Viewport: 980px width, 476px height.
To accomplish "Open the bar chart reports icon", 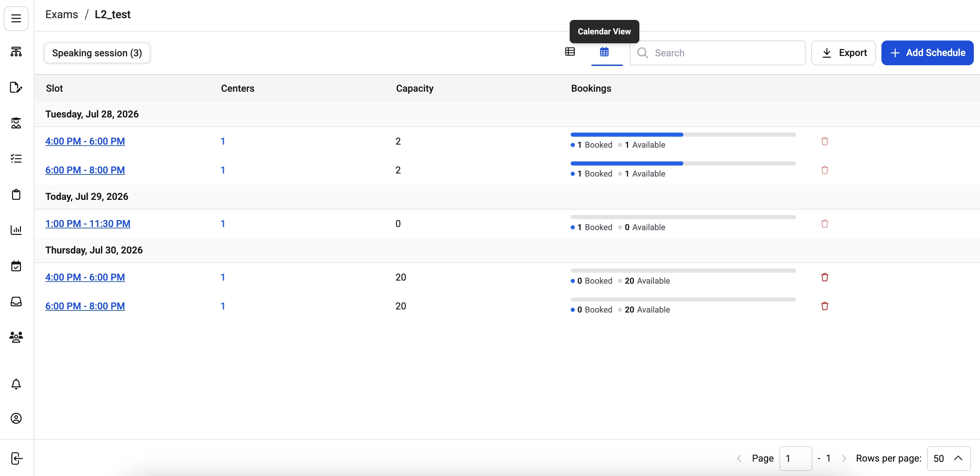I will (x=16, y=229).
